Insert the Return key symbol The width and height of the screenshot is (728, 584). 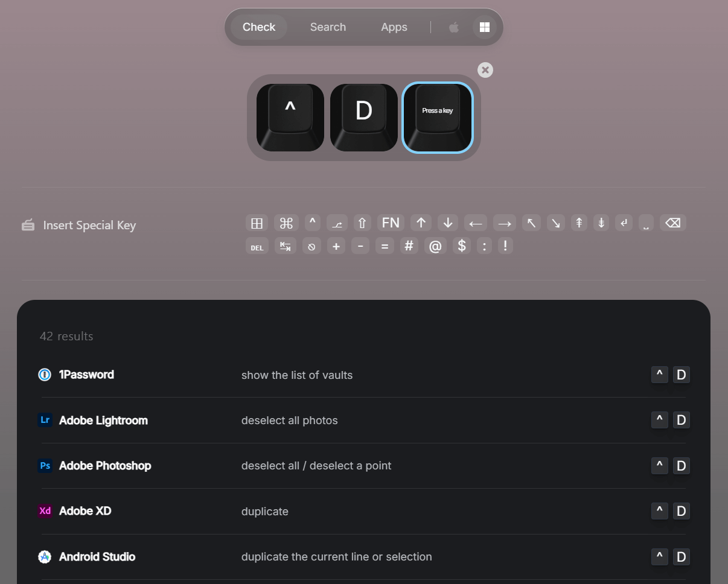[x=624, y=223]
